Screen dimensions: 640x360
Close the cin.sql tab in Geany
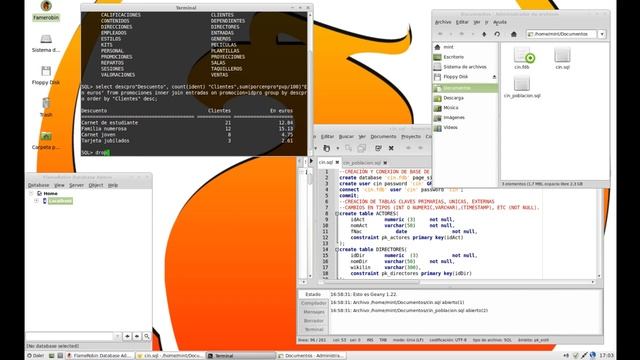pyautogui.click(x=337, y=162)
